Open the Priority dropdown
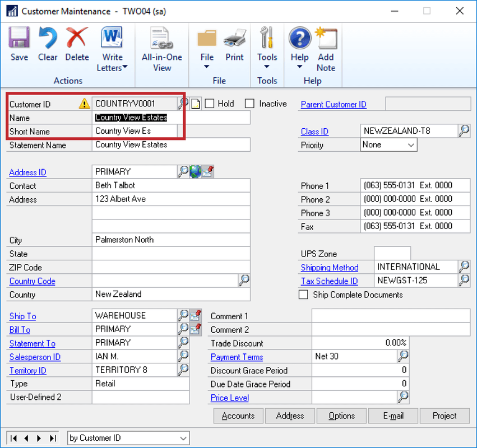Screen dimensions: 477x448 point(411,144)
